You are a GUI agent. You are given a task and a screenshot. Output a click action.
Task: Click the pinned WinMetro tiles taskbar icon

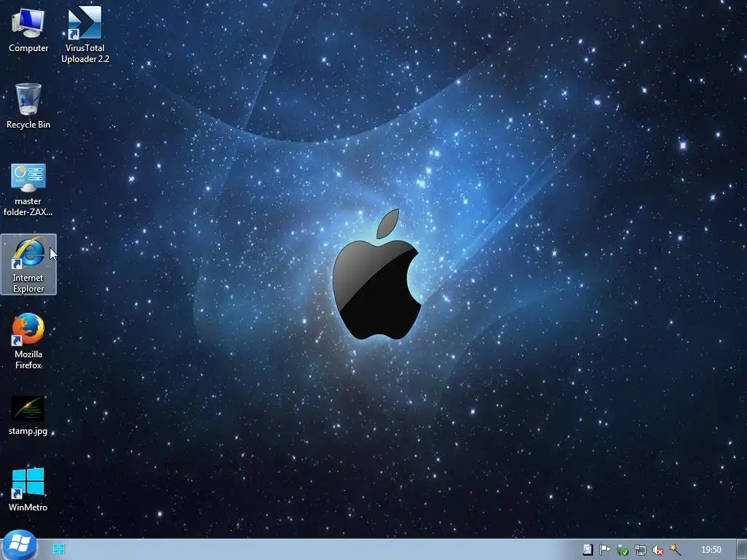pos(58,550)
